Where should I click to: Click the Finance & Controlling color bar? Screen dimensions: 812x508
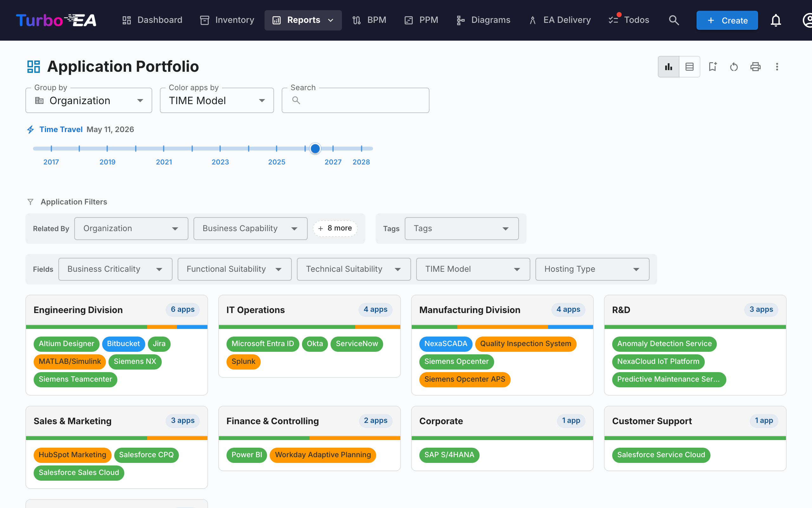pyautogui.click(x=309, y=438)
